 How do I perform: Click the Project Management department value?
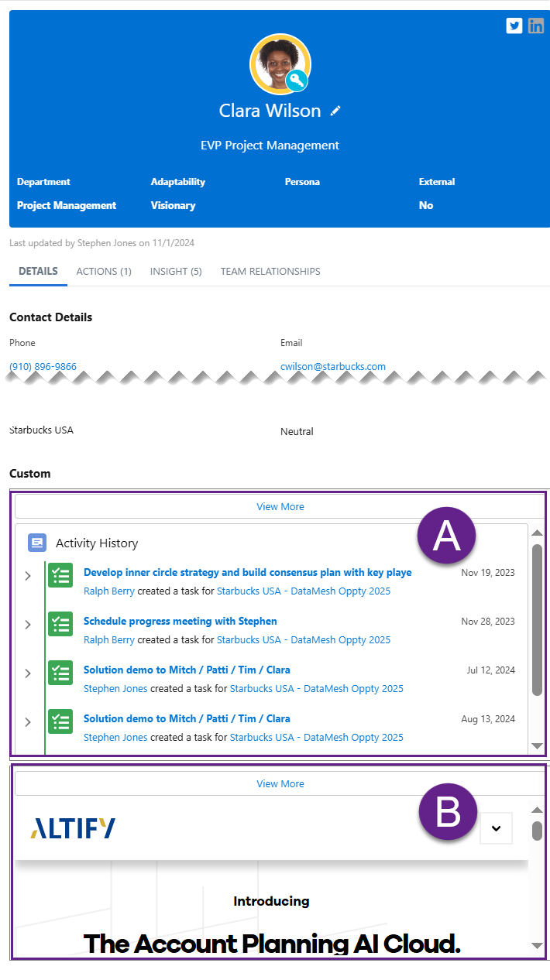click(x=67, y=206)
